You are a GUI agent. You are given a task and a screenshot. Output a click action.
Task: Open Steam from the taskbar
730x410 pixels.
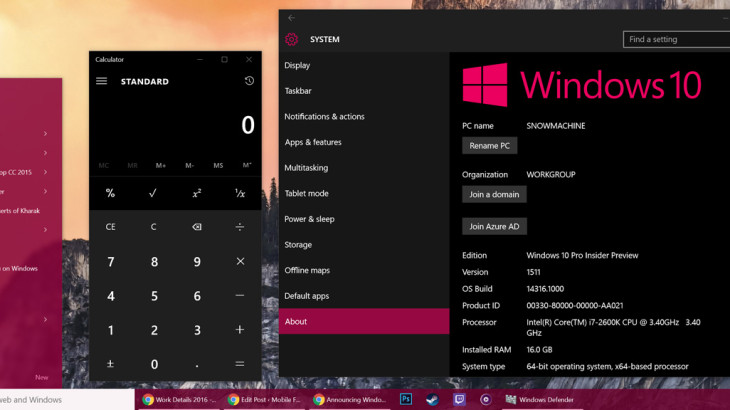pos(432,399)
